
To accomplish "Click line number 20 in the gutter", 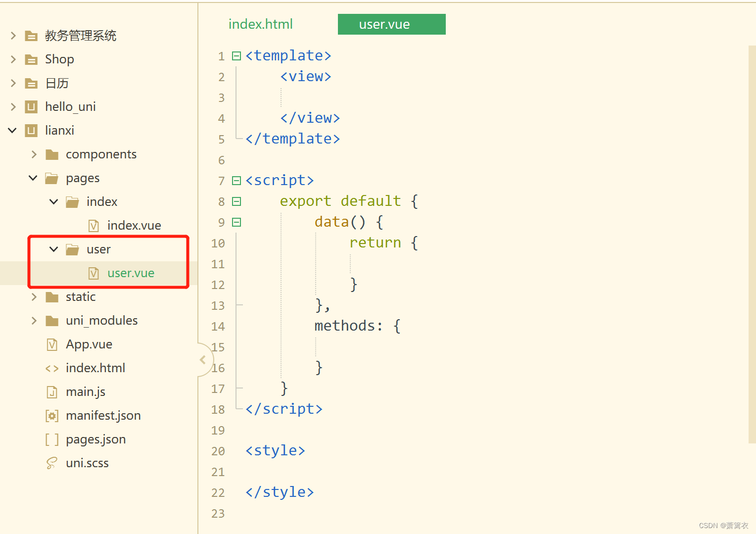I will tap(218, 451).
